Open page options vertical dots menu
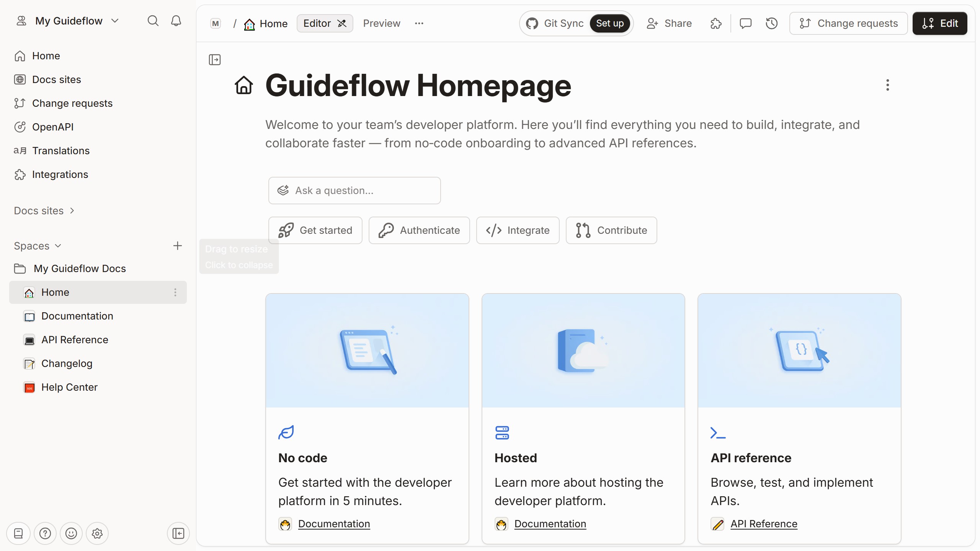 pyautogui.click(x=888, y=85)
